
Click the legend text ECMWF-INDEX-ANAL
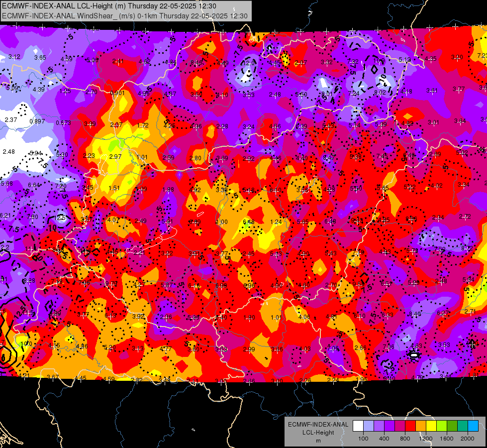pyautogui.click(x=318, y=425)
